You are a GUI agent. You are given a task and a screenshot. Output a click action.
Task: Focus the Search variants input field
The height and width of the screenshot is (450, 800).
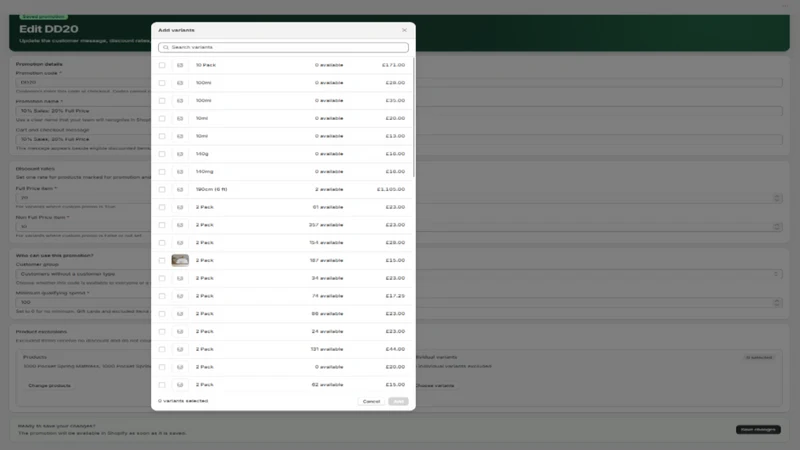(283, 47)
